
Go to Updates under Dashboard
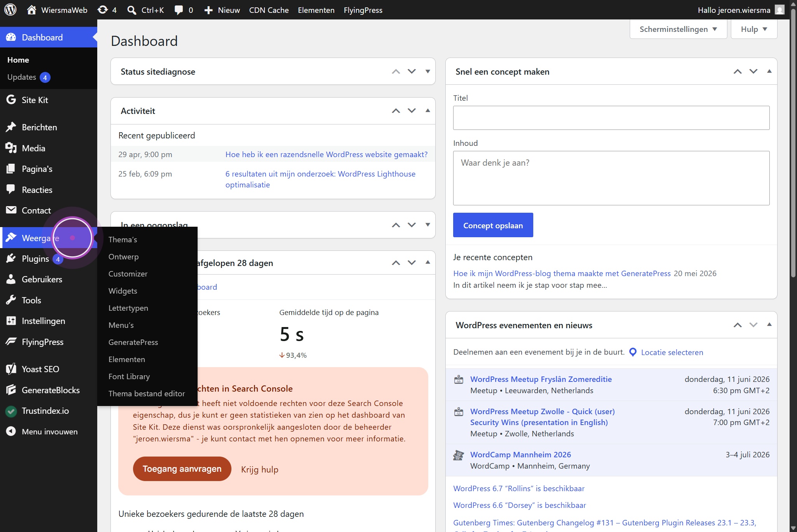pos(22,77)
